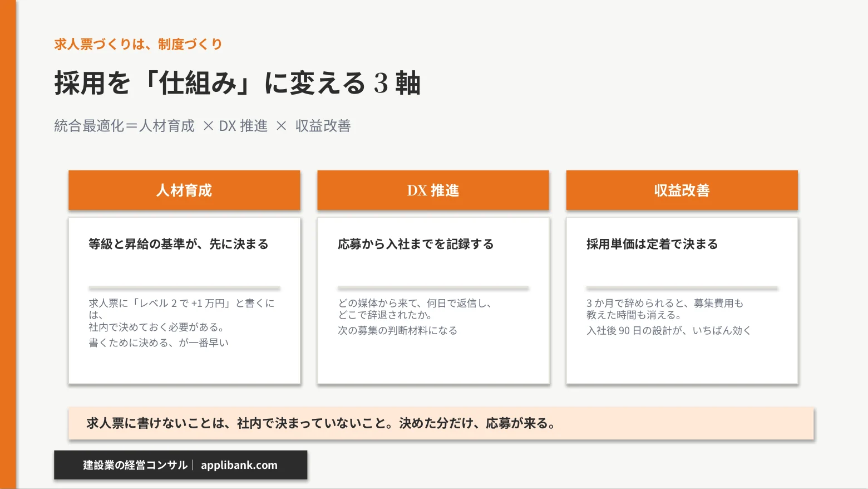Click the heading 応募から入社までを記録する
The width and height of the screenshot is (868, 489).
pyautogui.click(x=416, y=244)
